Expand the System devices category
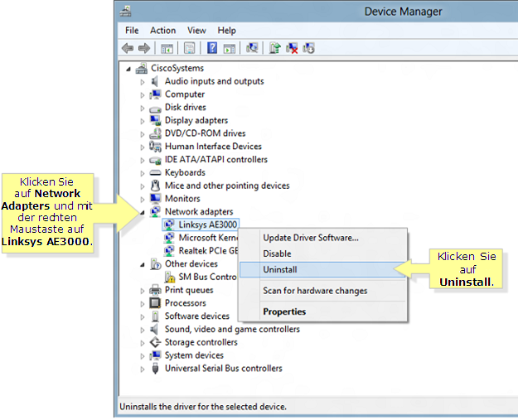This screenshot has width=518, height=420. point(143,356)
